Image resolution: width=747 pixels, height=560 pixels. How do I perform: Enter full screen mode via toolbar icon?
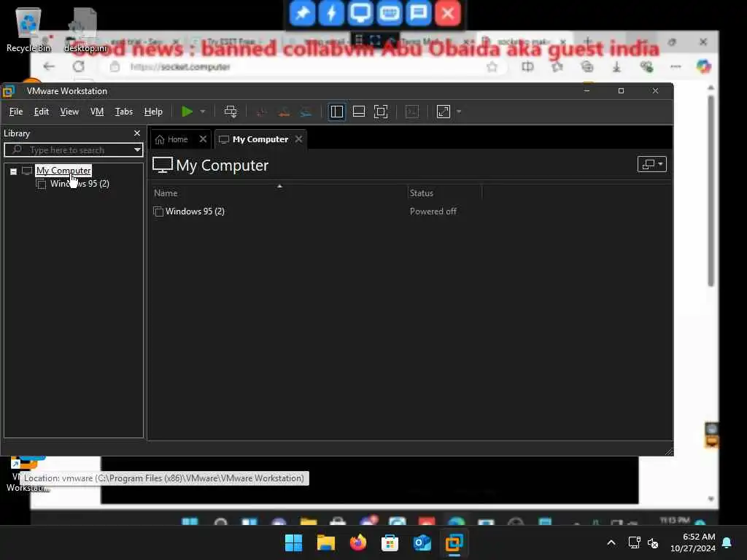(x=381, y=112)
